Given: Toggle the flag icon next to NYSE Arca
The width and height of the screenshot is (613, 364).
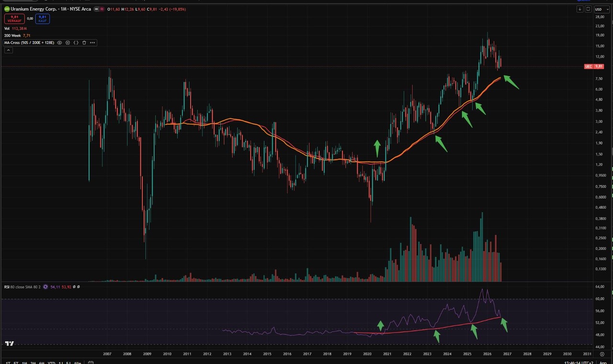Looking at the screenshot, I should pos(95,9).
